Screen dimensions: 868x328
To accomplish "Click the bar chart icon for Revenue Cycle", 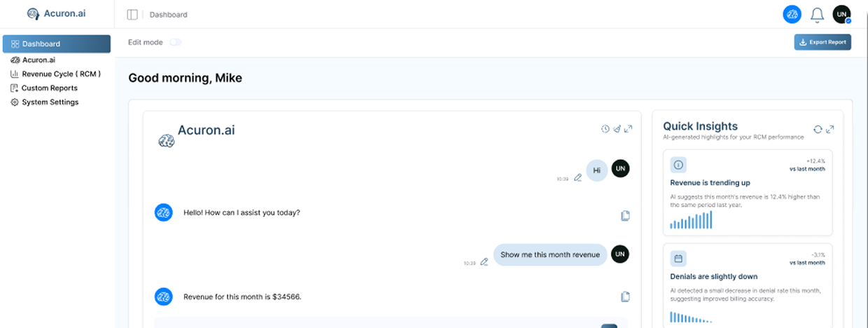I will [15, 74].
